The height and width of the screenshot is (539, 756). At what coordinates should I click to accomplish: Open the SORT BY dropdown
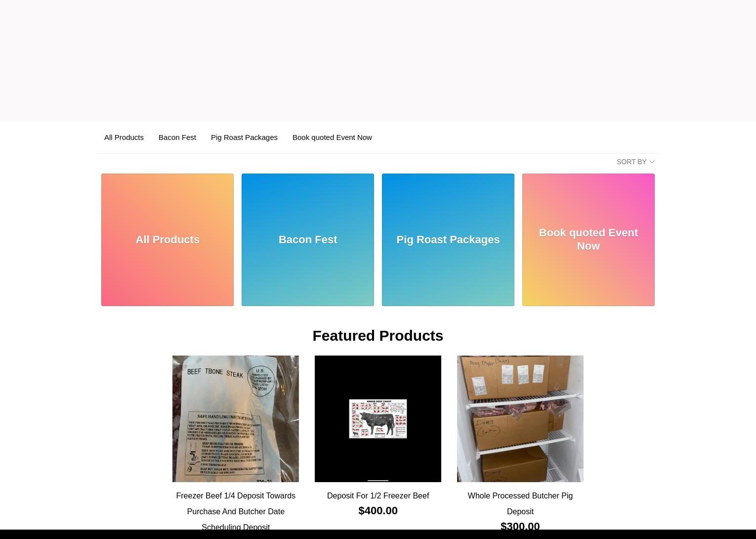point(635,162)
